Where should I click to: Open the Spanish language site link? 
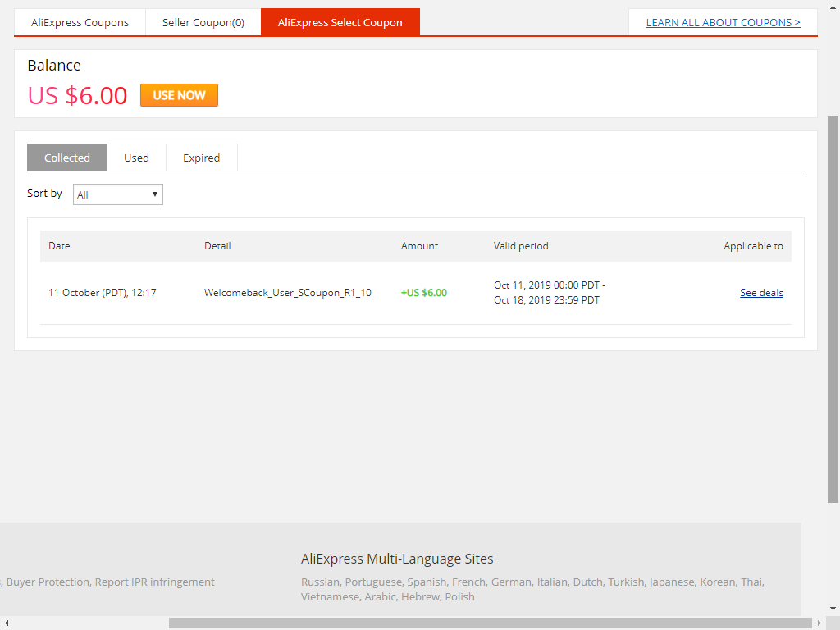pos(427,582)
